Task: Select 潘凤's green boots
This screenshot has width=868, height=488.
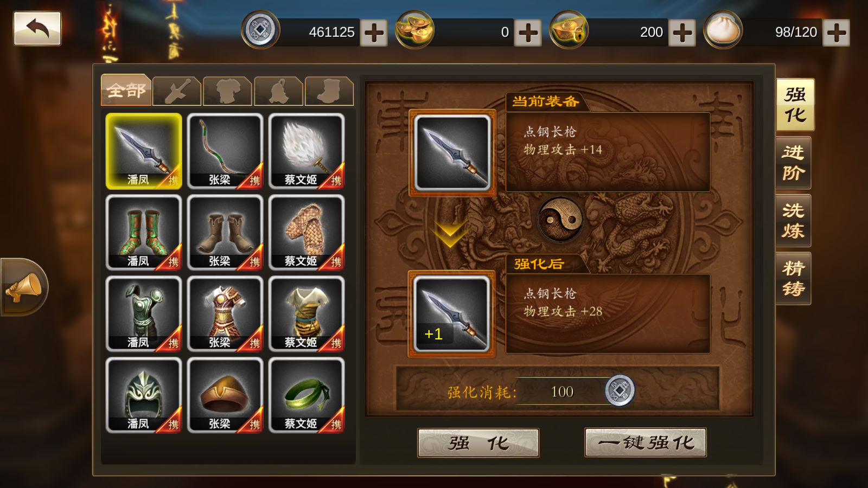Action: [144, 233]
